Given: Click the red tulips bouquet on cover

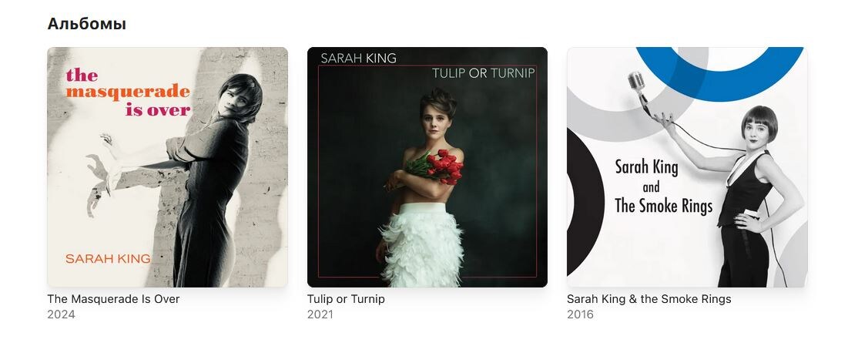Looking at the screenshot, I should click(434, 166).
